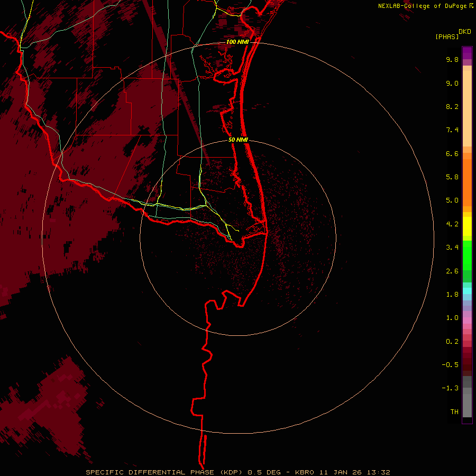Click the KBRO station identifier in the caption

click(305, 472)
